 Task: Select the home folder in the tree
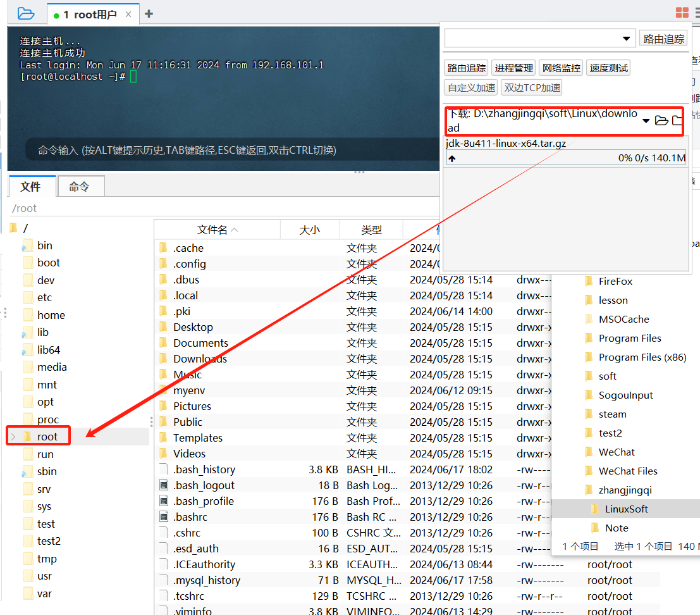pyautogui.click(x=51, y=315)
